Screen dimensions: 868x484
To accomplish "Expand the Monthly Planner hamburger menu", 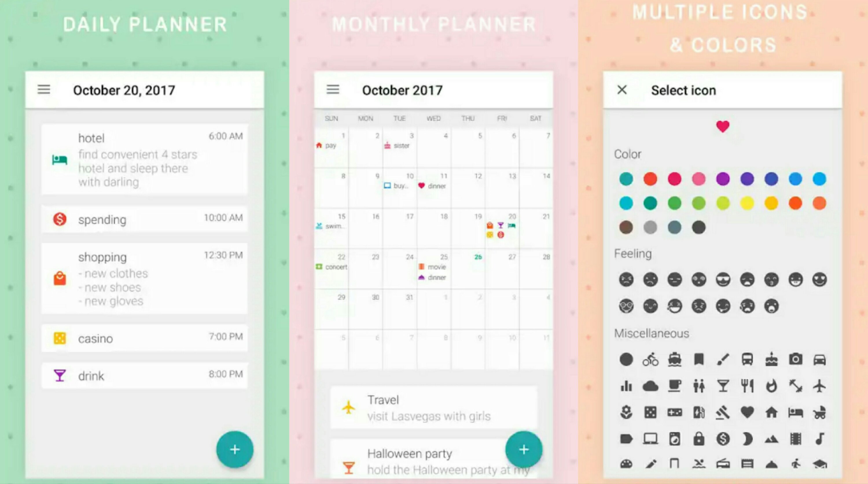I will click(x=333, y=89).
